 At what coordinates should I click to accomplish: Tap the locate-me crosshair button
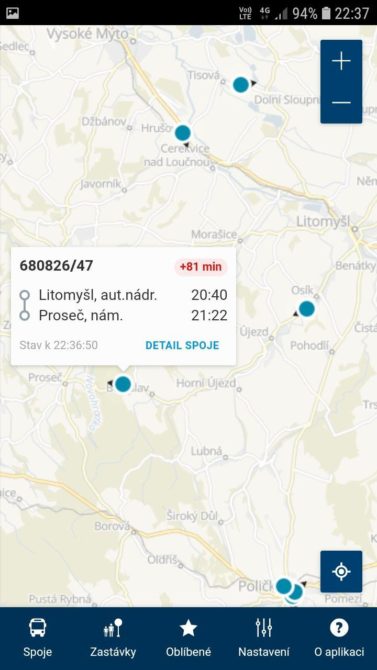[341, 571]
